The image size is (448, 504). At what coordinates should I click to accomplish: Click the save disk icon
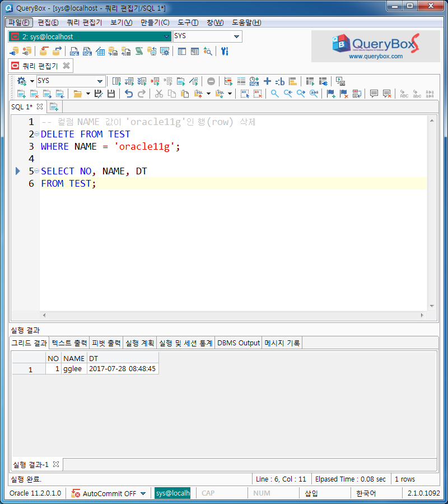(x=111, y=94)
